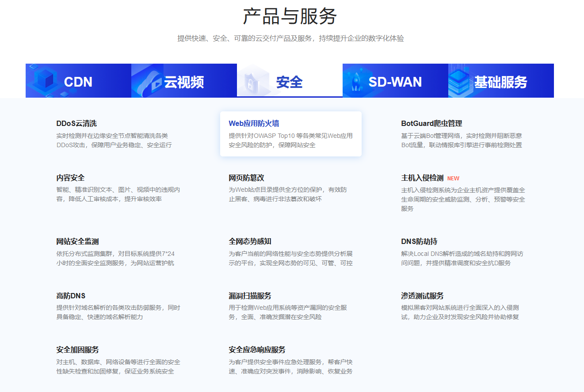The width and height of the screenshot is (584, 392).
Task: Open 安全加固服务 product link
Action: coord(77,350)
